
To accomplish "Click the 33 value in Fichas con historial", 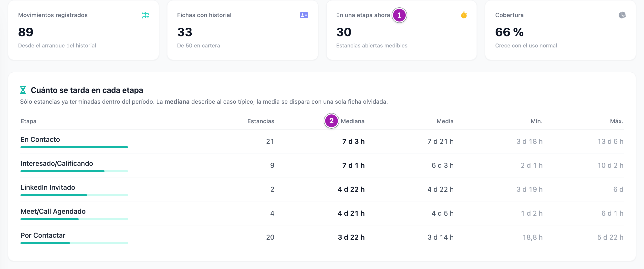I will [x=185, y=32].
